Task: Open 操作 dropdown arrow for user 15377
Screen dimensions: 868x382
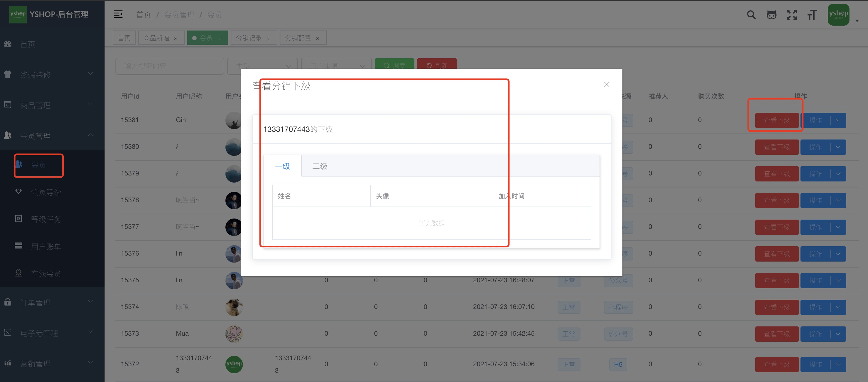Action: (838, 227)
